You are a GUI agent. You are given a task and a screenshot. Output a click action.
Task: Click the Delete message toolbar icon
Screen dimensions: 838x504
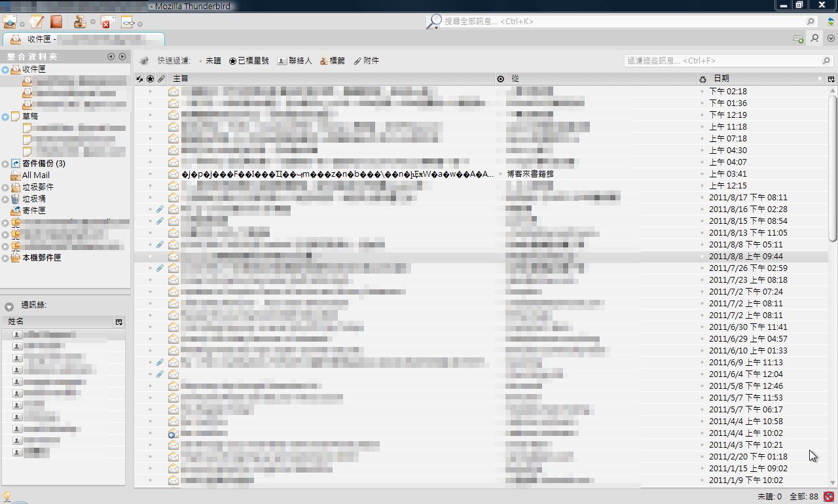[x=107, y=22]
